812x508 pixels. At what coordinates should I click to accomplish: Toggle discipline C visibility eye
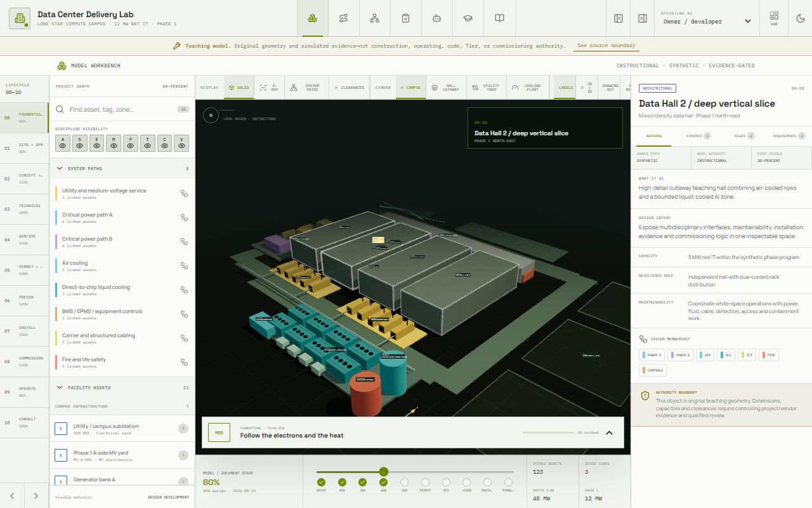[164, 143]
